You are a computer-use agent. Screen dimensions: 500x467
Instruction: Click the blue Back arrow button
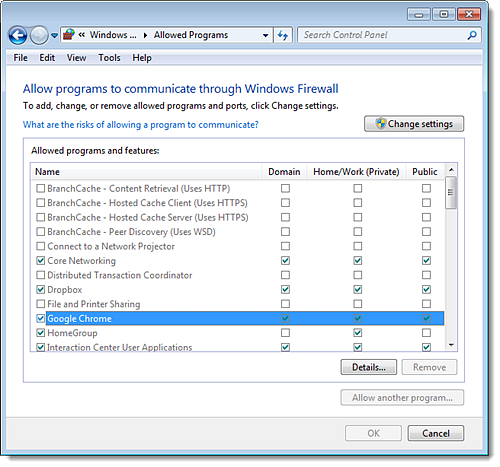pos(18,35)
